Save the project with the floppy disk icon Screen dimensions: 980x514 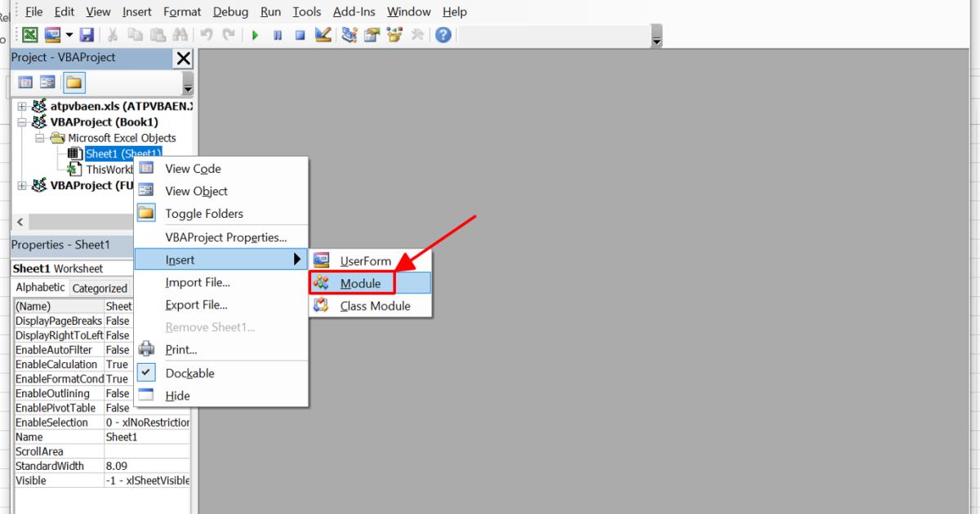(x=86, y=35)
